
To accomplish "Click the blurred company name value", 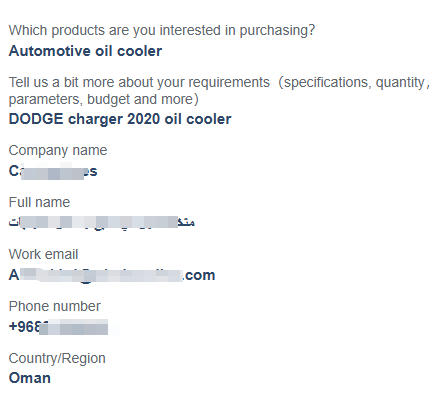I will click(x=53, y=171).
